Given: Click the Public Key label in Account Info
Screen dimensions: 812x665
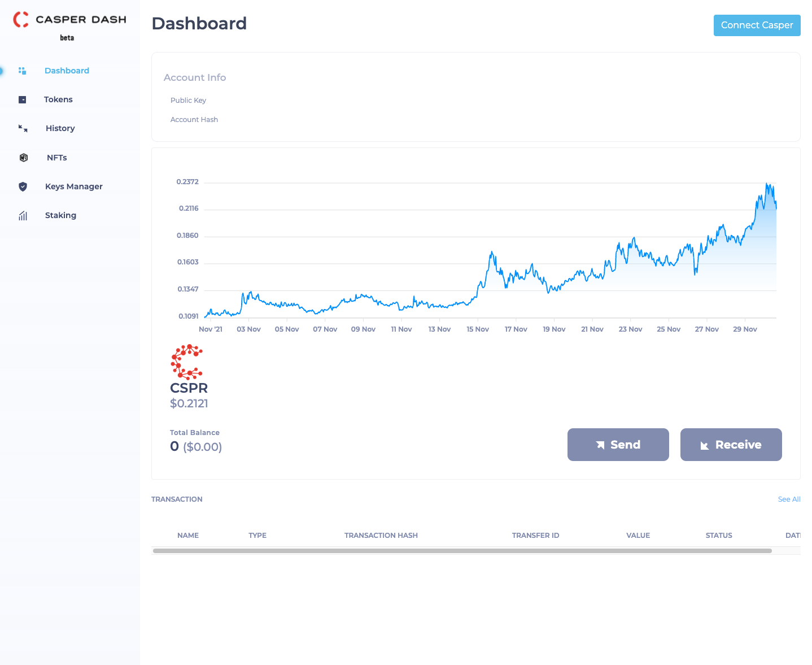Looking at the screenshot, I should (188, 100).
